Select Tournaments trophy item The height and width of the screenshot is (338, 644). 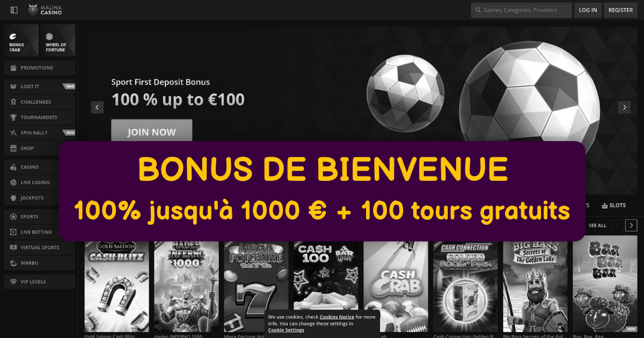40,117
